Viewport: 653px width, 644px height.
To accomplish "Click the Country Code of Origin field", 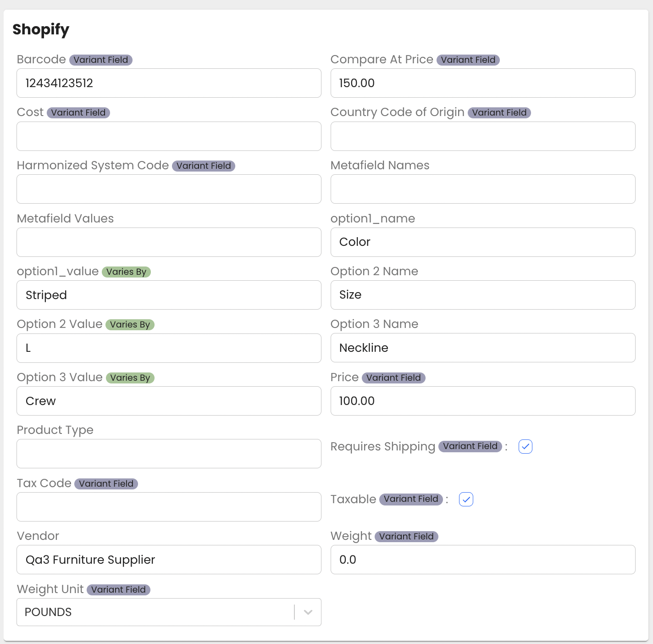I will [x=482, y=136].
